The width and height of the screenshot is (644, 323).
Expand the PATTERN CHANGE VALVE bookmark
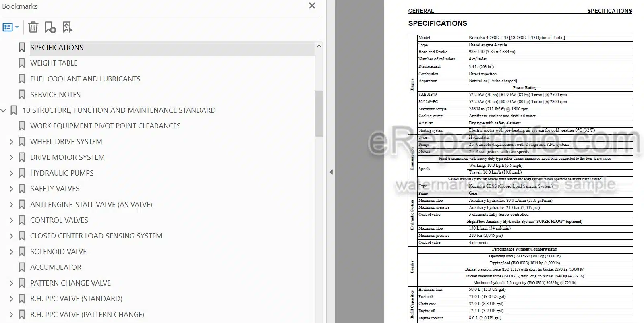click(11, 283)
